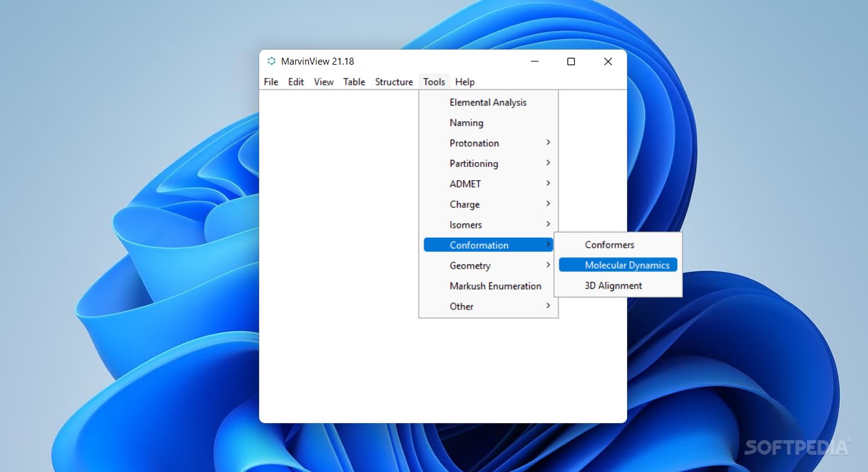Expand the Geometry arrow
This screenshot has height=472, width=868.
click(548, 265)
